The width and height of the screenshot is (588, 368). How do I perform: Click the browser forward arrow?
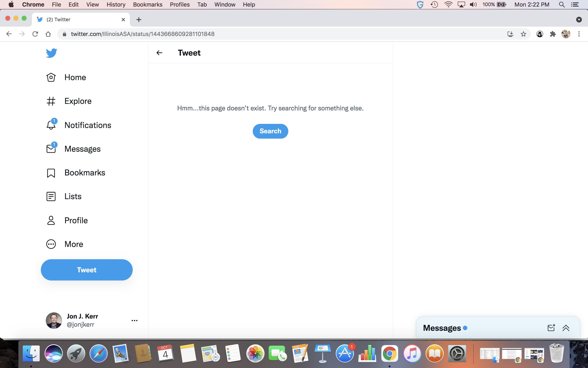(x=22, y=34)
